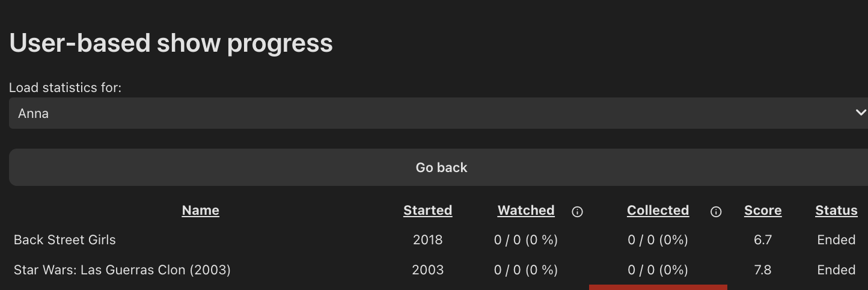The height and width of the screenshot is (290, 868).
Task: Click the 6.7 score value
Action: [763, 240]
